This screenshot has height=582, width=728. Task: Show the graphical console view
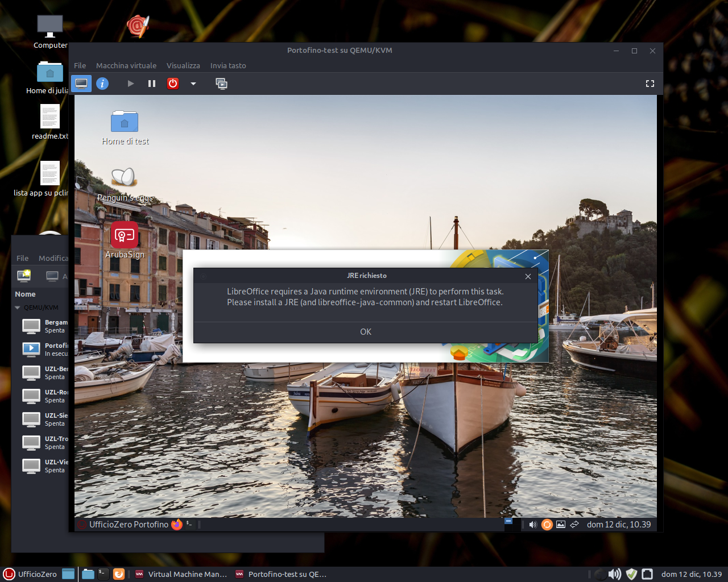(x=81, y=84)
